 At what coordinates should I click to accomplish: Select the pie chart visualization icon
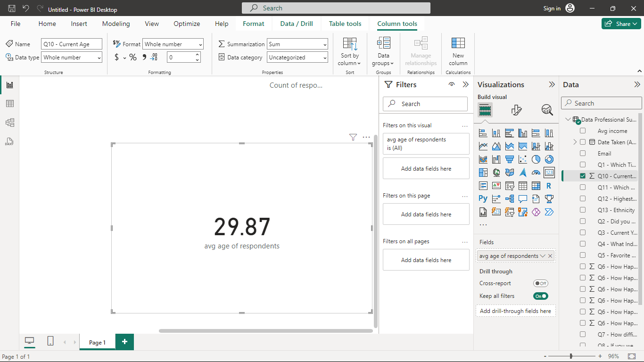[536, 159]
